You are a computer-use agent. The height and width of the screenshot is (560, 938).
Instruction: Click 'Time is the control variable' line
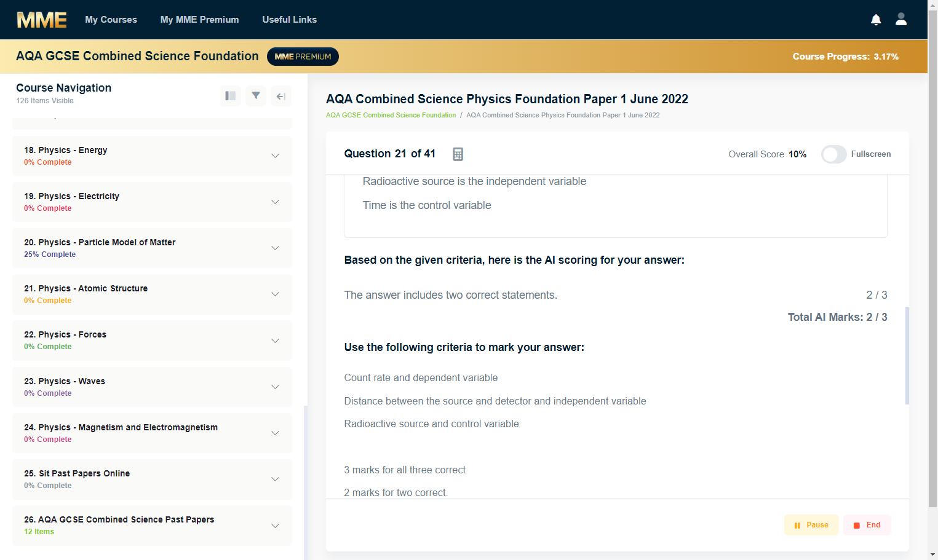click(x=427, y=205)
